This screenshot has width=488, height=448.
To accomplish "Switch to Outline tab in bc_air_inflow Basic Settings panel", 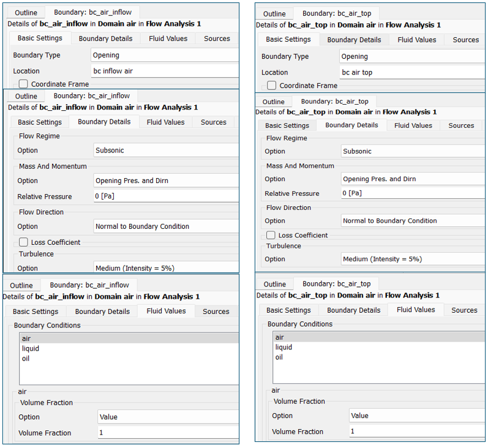I will click(26, 13).
